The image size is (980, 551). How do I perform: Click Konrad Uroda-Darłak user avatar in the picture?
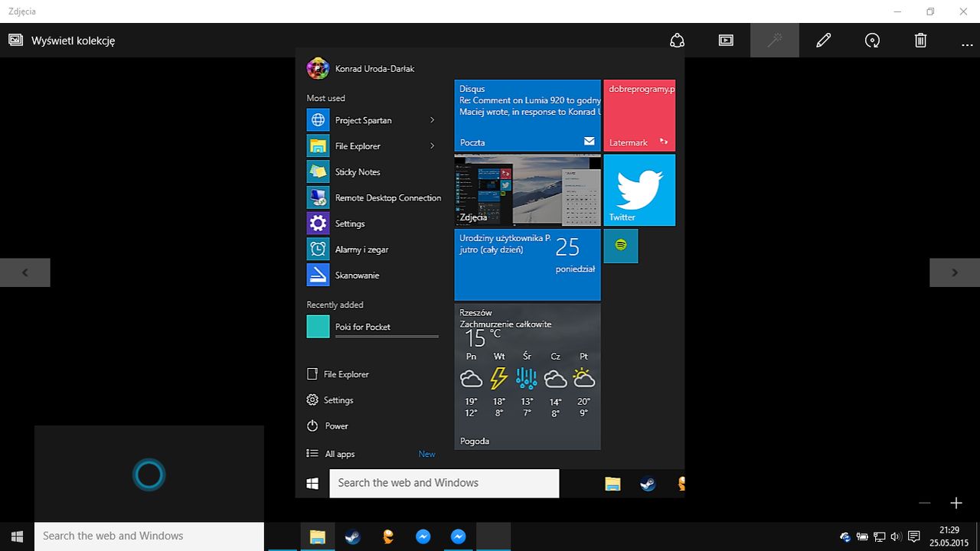tap(318, 68)
